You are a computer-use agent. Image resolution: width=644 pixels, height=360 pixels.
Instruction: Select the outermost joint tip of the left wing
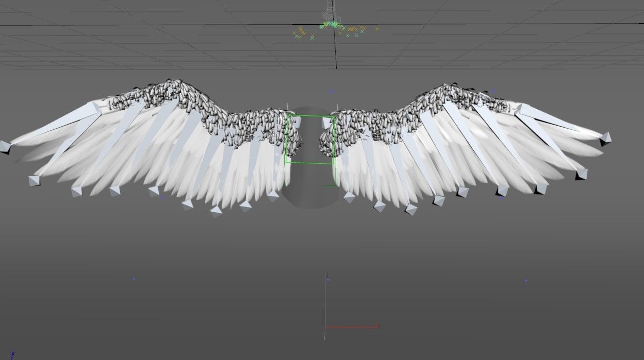tap(5, 146)
